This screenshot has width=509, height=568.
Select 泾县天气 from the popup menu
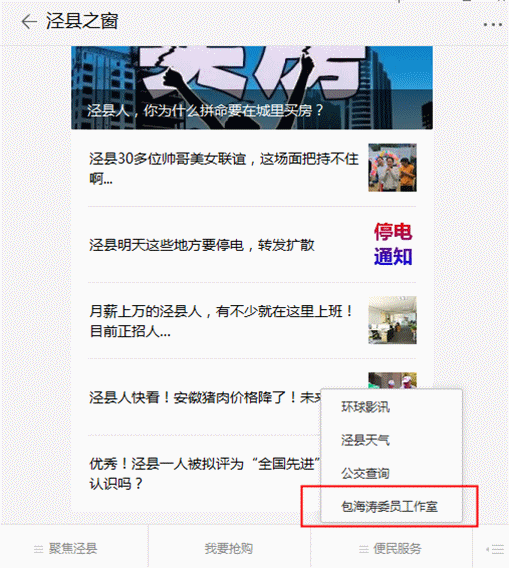(x=365, y=440)
